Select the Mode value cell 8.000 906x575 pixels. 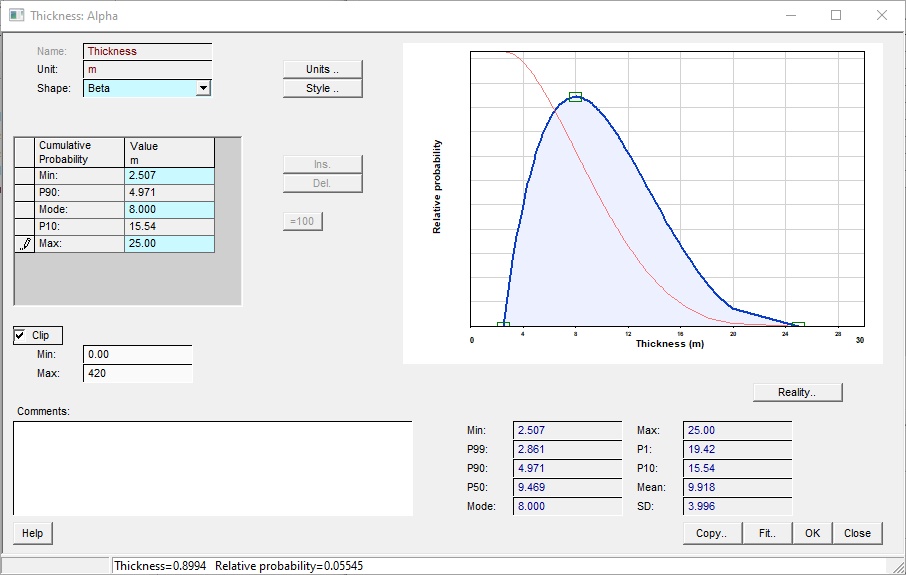169,209
